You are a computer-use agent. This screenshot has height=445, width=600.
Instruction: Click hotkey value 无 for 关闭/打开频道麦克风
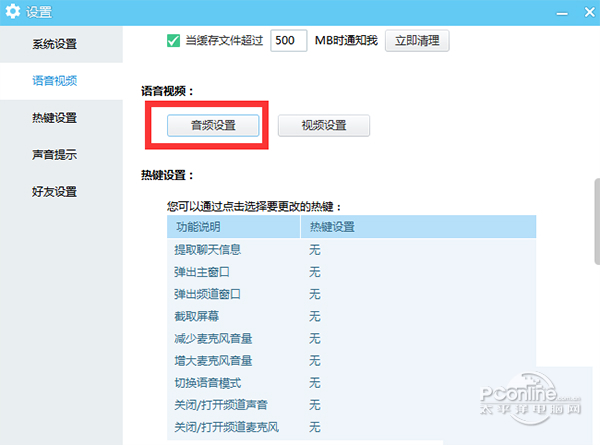coord(315,427)
